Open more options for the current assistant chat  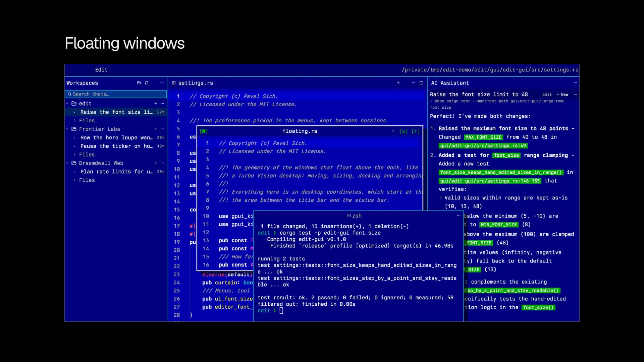tap(575, 95)
